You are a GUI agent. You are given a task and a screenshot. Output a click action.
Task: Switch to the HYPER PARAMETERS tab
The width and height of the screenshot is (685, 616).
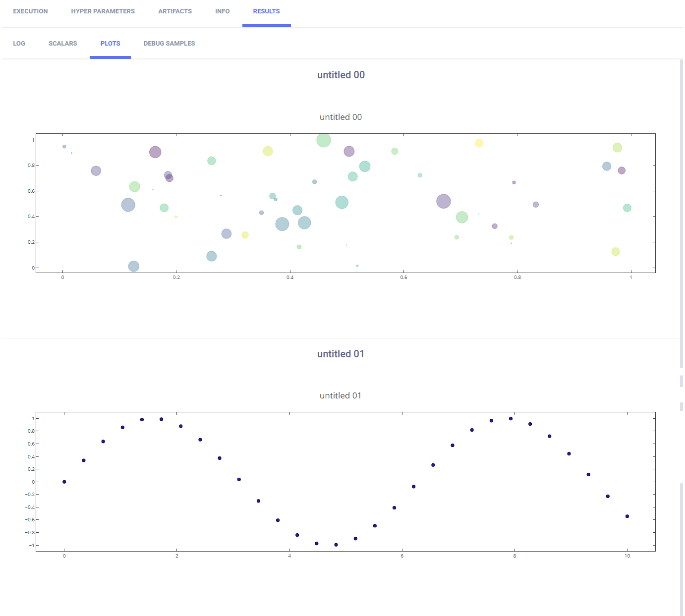(103, 11)
